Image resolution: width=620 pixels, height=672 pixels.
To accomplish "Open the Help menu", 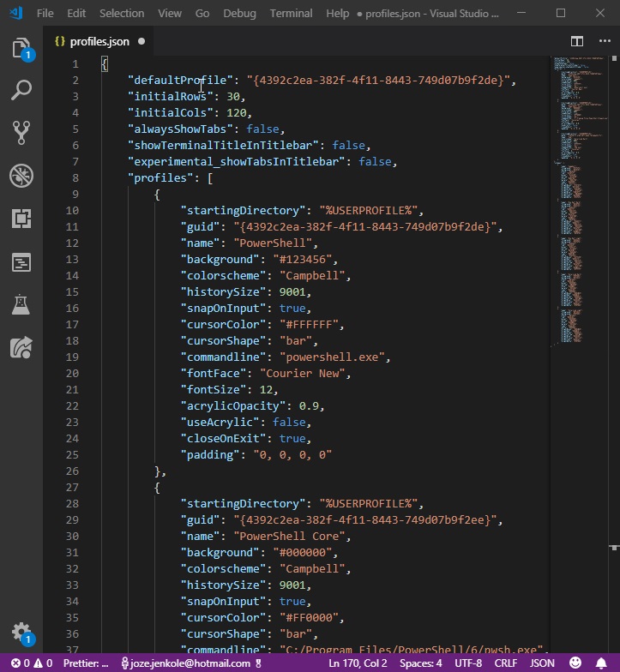I will 338,14.
